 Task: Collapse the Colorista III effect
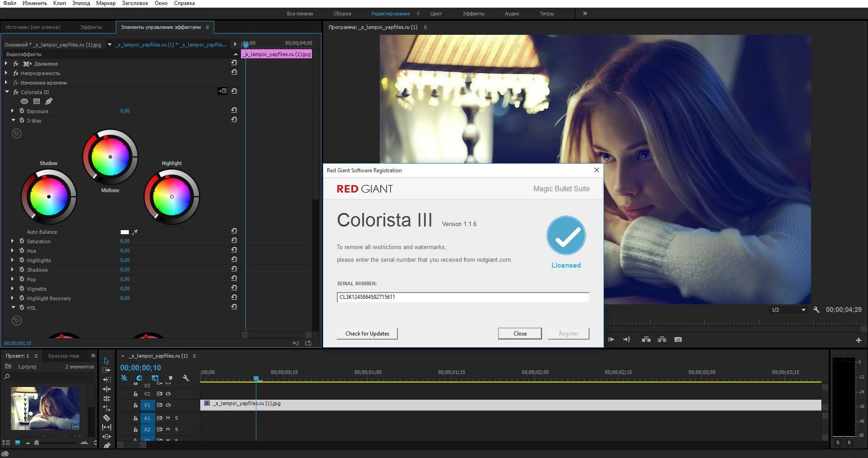coord(7,92)
